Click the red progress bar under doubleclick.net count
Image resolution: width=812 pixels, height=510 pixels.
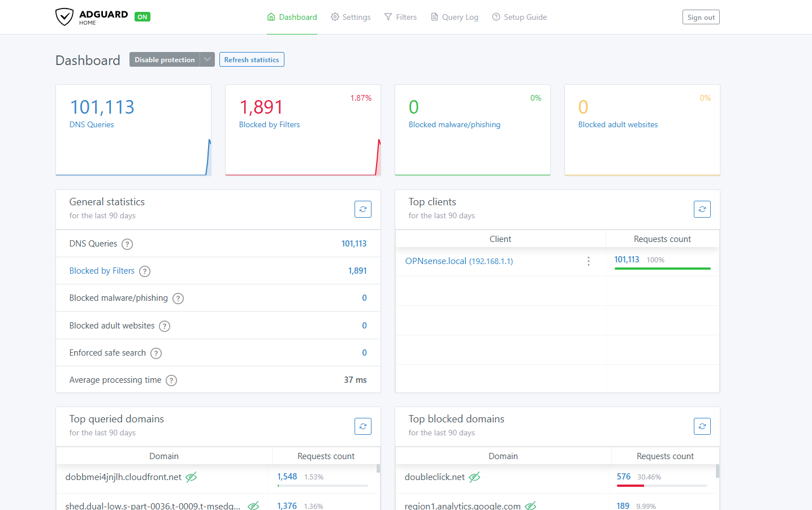(x=630, y=486)
